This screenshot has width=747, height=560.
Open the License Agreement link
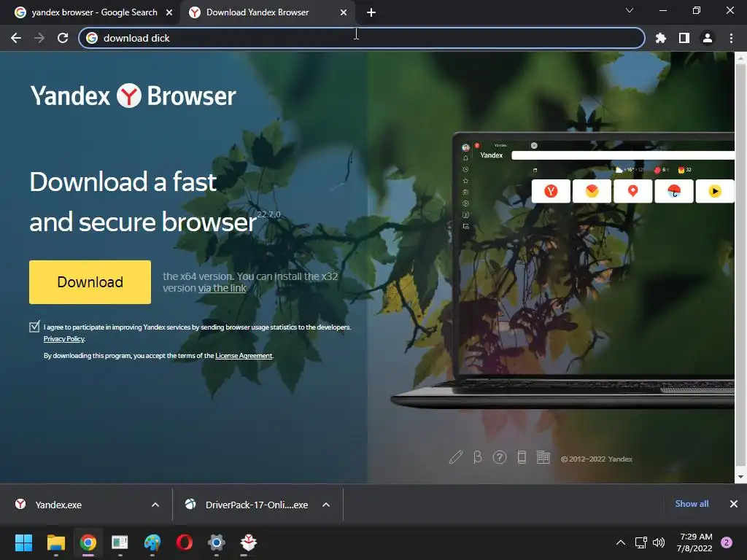tap(244, 356)
